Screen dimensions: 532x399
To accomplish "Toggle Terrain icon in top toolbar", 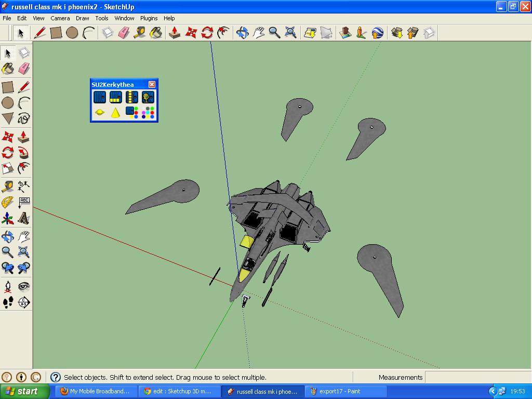I will pyautogui.click(x=326, y=33).
